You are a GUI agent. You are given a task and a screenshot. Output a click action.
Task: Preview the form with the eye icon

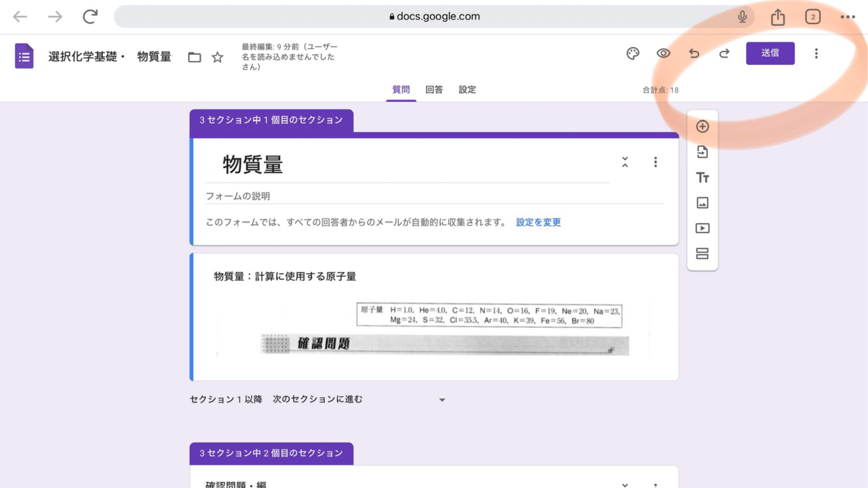[x=663, y=53]
